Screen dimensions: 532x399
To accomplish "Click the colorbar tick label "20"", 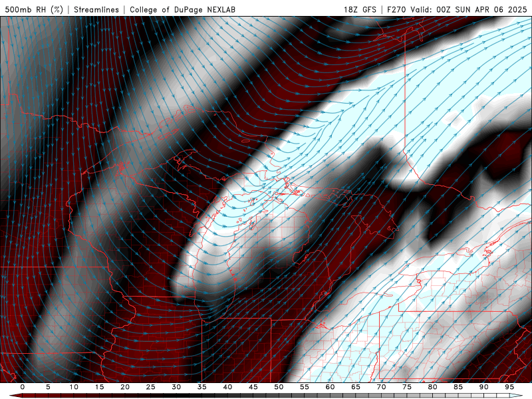I will (125, 387).
